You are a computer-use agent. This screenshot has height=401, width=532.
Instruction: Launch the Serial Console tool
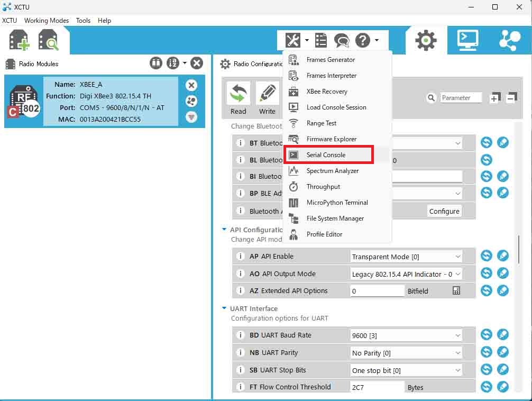(x=329, y=155)
